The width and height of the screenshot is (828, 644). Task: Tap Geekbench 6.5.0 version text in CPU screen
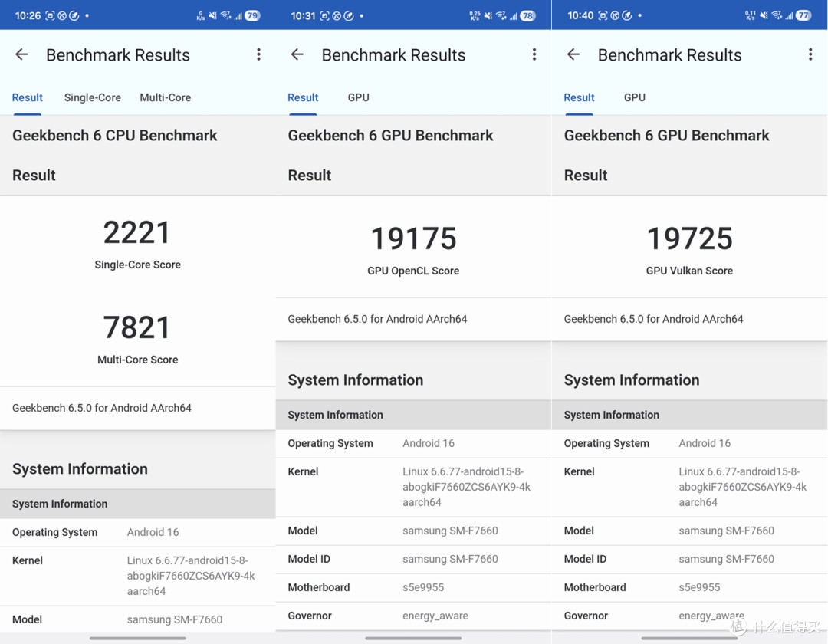(x=102, y=408)
